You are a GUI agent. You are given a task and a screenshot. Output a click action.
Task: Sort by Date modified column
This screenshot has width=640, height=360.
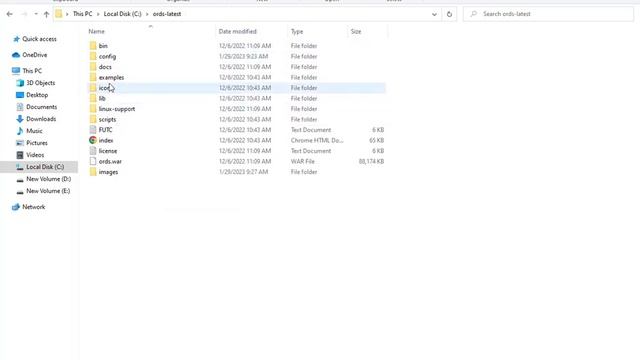[238, 31]
